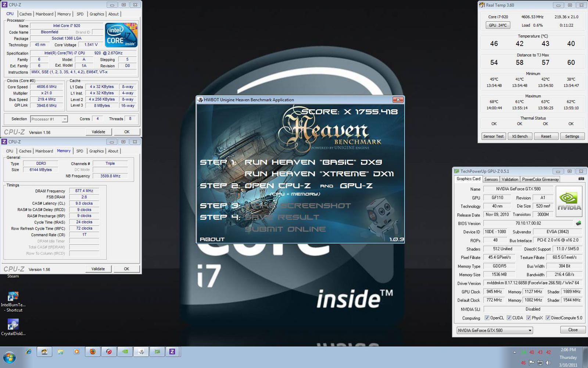Screen dimensions: 588x368
Task: Switch to Firefox on the taskbar
Action: pos(93,352)
